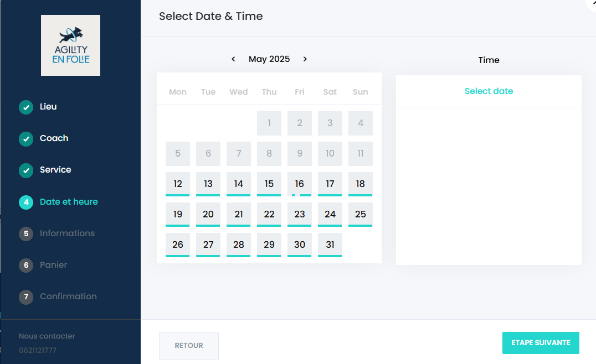Click the Sun weekday header
Viewport: 596px width, 364px height.
[361, 92]
